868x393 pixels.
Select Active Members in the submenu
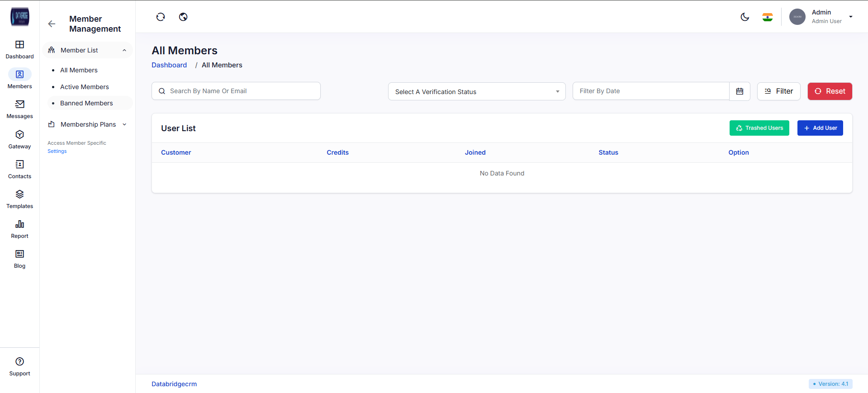coord(85,87)
